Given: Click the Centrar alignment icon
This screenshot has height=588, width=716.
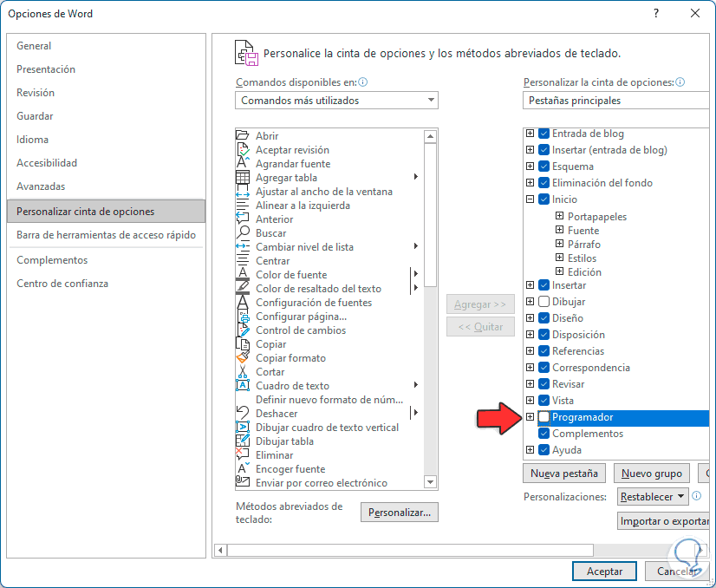Looking at the screenshot, I should pos(243,260).
